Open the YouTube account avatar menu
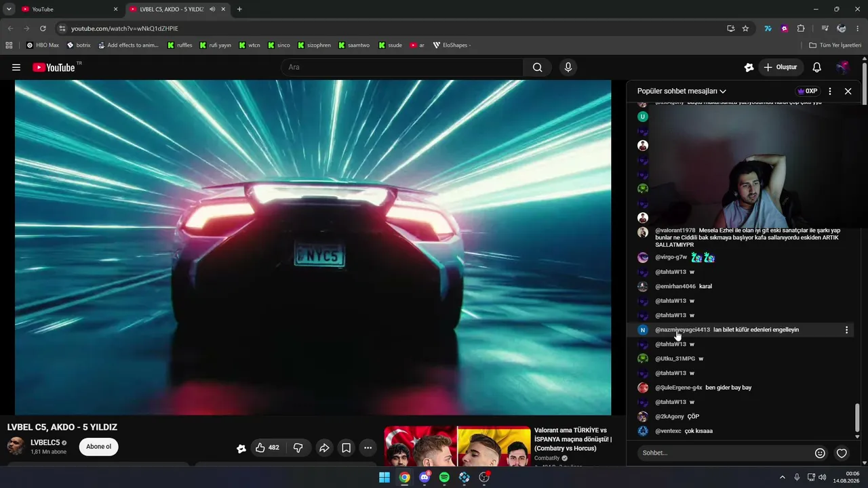Image resolution: width=868 pixels, height=488 pixels. click(842, 67)
